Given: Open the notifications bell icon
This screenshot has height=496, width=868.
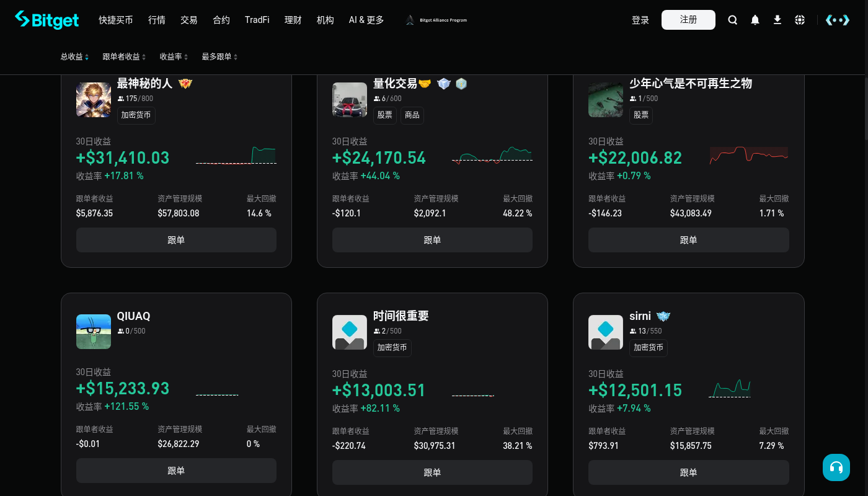Looking at the screenshot, I should coord(755,20).
